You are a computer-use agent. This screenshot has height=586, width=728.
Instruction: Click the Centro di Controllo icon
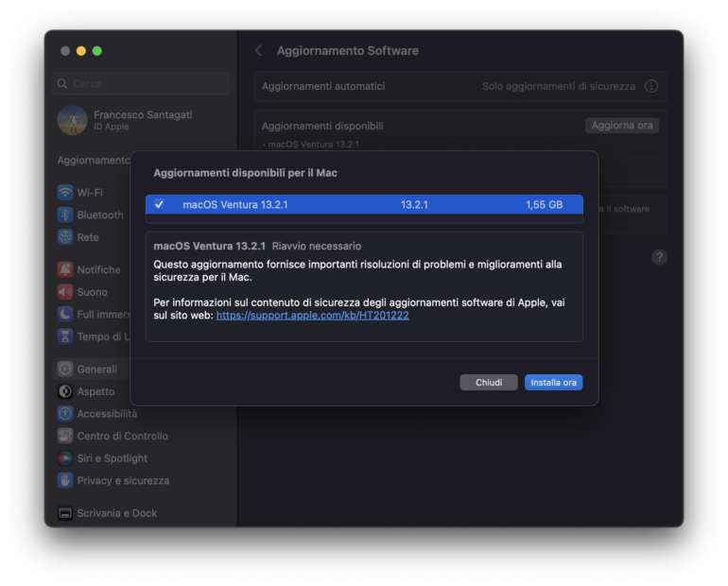[65, 436]
